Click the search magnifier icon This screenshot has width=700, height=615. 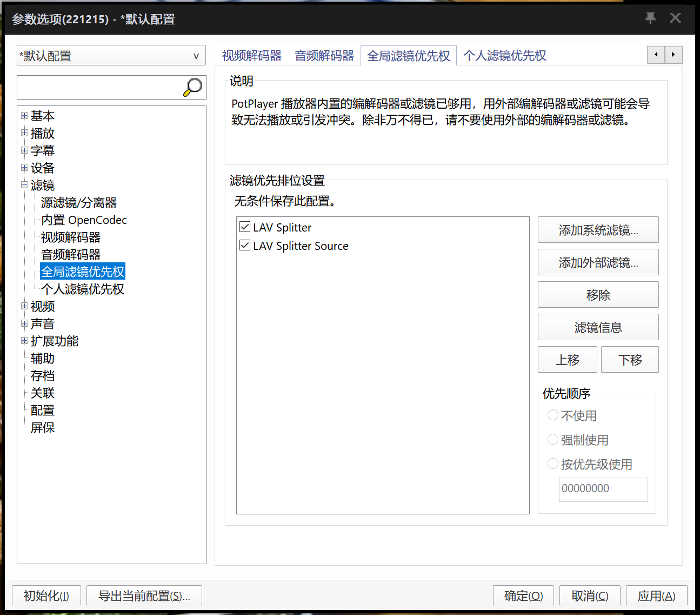pyautogui.click(x=193, y=87)
